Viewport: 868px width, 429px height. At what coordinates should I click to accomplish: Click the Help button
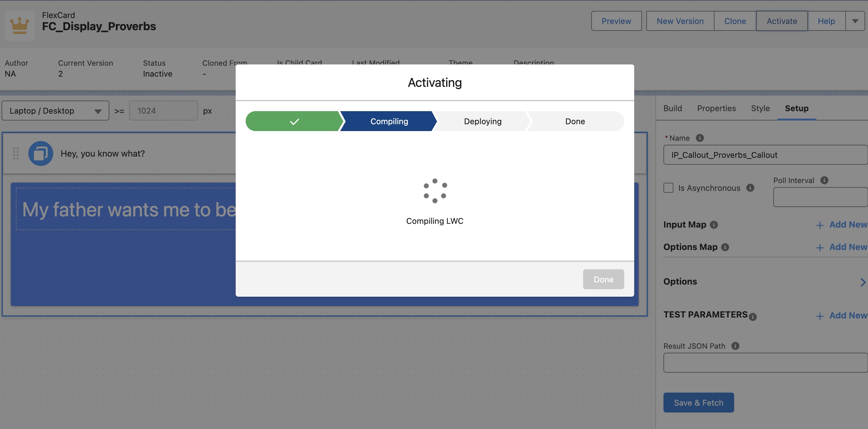[826, 21]
